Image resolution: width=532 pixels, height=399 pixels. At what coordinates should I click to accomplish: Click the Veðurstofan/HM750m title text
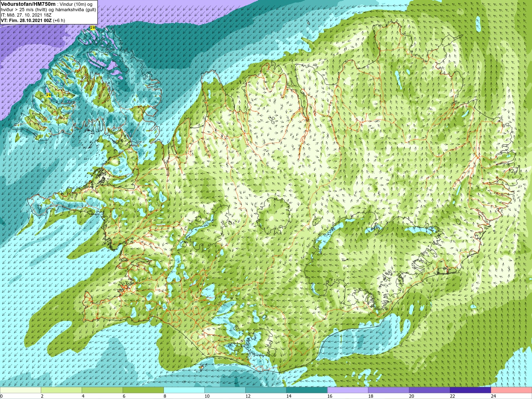(28, 4)
